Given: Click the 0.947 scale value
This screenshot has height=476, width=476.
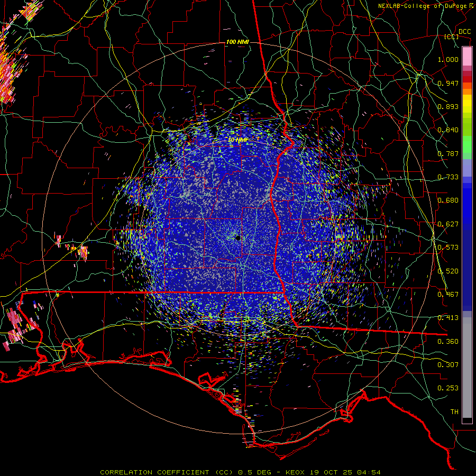Looking at the screenshot, I should pos(448,83).
